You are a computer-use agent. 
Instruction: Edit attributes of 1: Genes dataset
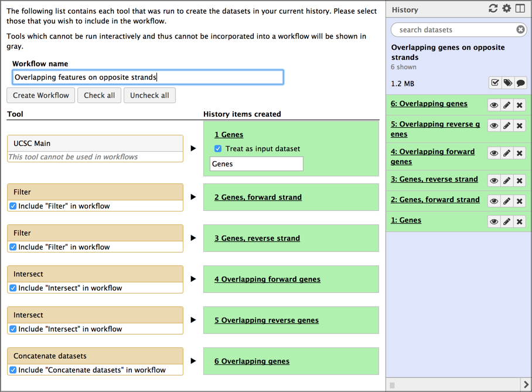(x=507, y=221)
